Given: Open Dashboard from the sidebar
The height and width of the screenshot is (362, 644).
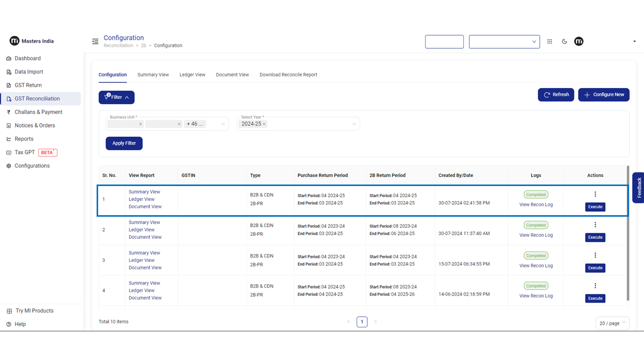Looking at the screenshot, I should 28,58.
